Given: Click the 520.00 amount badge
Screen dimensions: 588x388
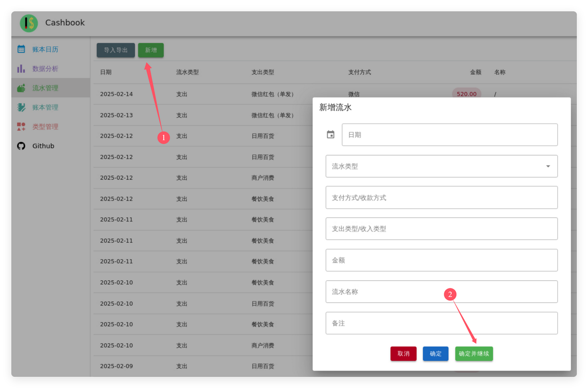Looking at the screenshot, I should tap(466, 94).
